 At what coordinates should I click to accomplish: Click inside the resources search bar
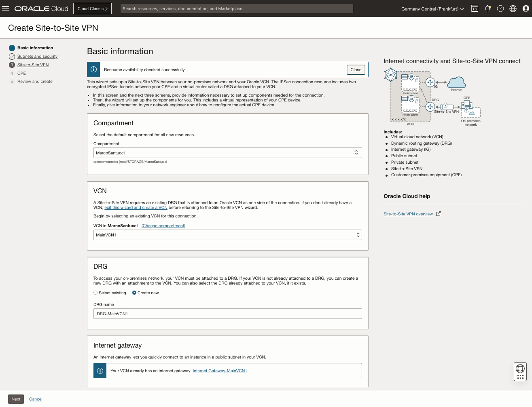pyautogui.click(x=236, y=8)
